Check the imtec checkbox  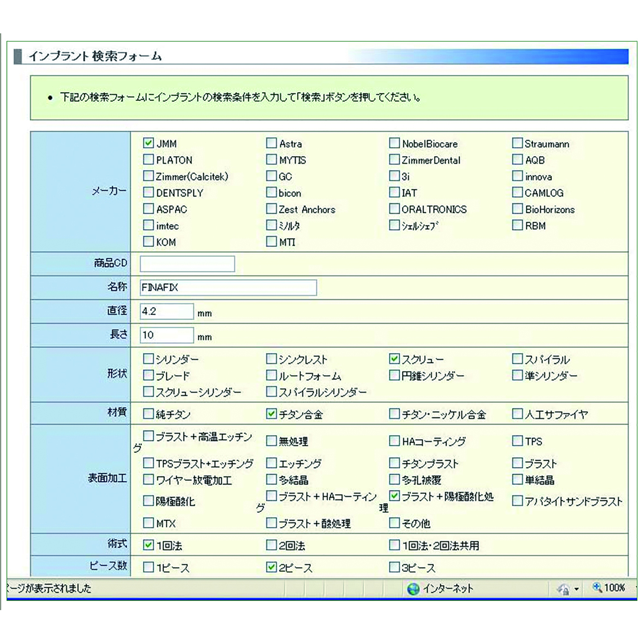148,225
